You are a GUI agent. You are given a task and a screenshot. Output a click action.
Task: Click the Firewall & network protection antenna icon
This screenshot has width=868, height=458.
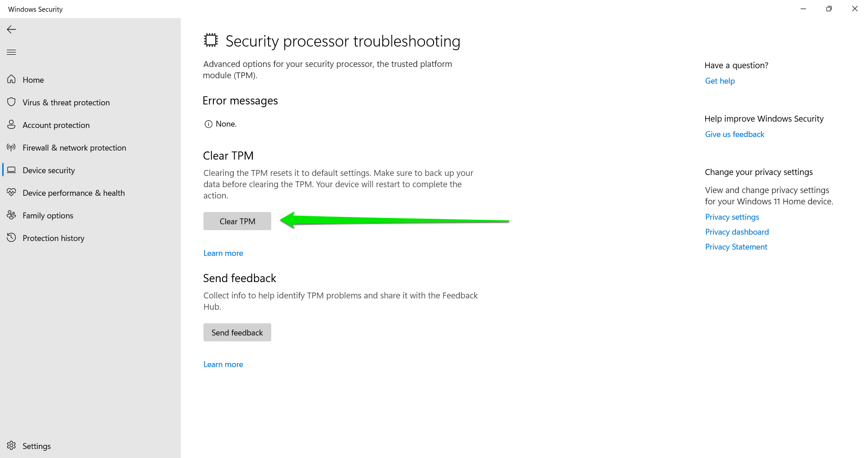[11, 147]
